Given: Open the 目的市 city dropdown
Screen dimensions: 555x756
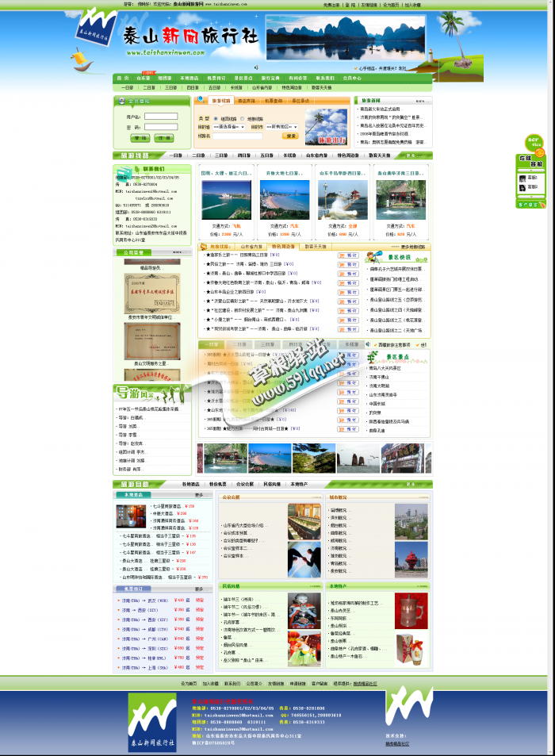Looking at the screenshot, I should 281,127.
